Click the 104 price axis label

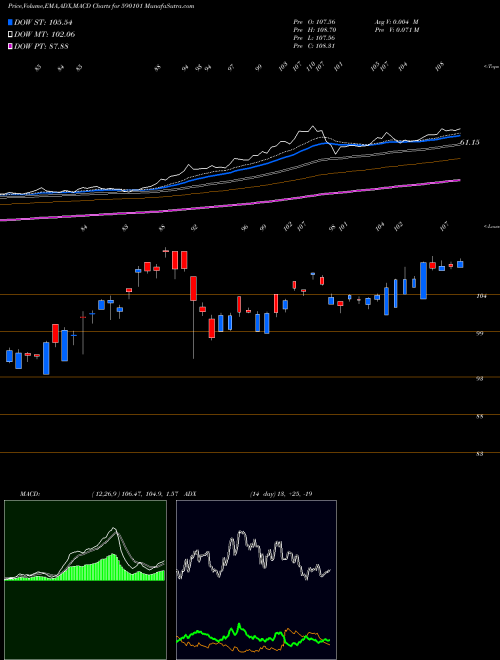click(x=482, y=296)
